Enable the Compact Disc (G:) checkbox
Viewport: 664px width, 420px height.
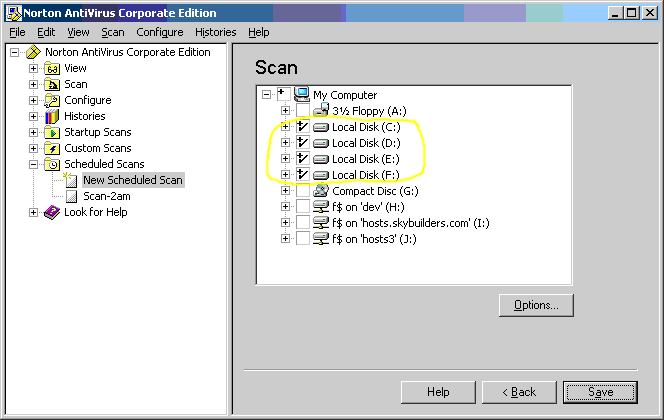click(x=303, y=191)
